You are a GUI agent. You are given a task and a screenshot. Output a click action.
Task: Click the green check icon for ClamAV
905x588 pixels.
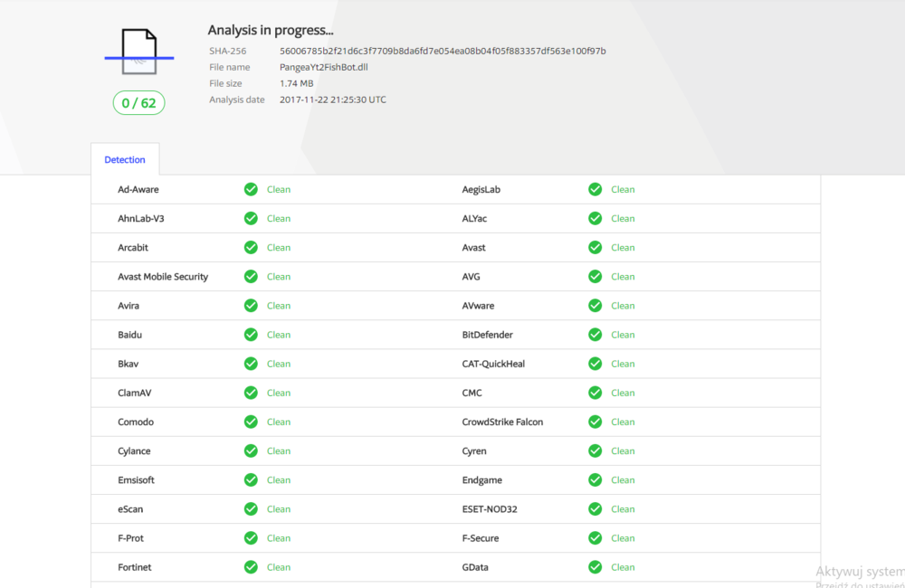(x=251, y=393)
